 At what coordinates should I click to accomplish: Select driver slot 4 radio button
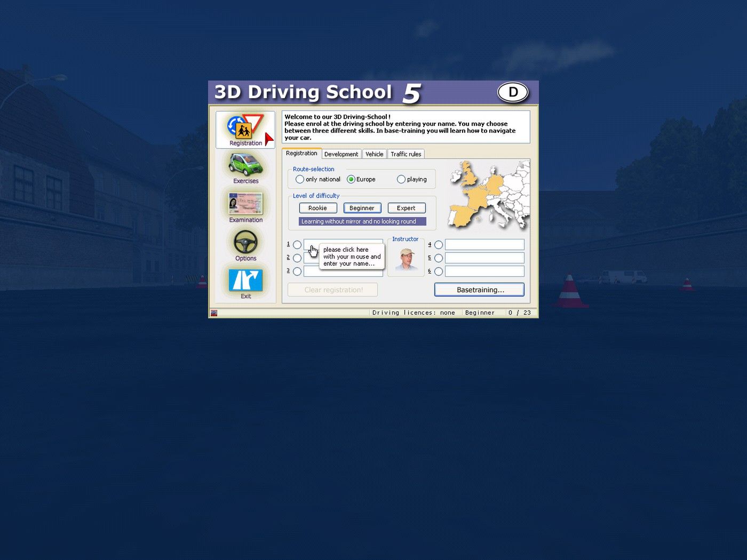point(439,245)
